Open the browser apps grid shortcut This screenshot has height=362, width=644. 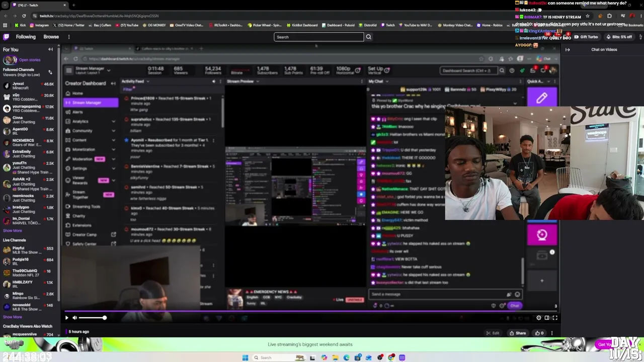pyautogui.click(x=5, y=25)
